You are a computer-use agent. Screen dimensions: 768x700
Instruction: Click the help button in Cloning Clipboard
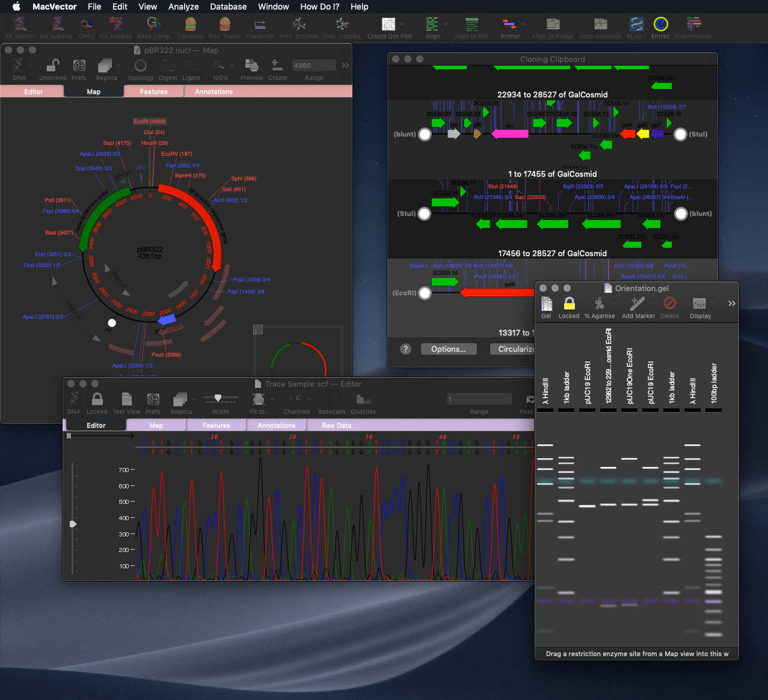click(406, 349)
